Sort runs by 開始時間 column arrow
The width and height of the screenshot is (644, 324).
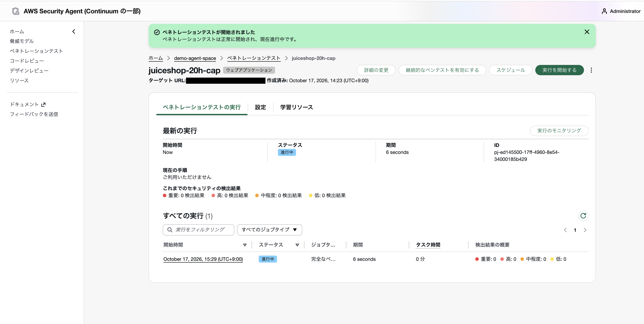[x=245, y=245]
